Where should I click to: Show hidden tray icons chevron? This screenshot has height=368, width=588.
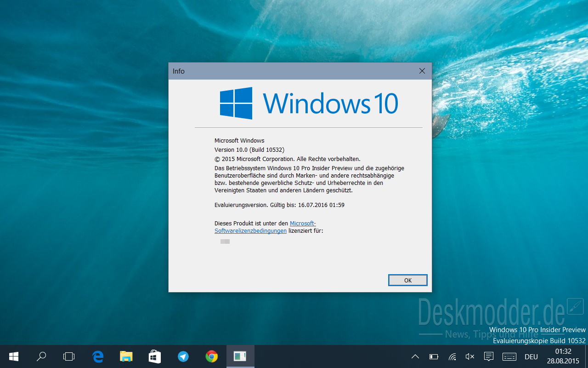pos(415,356)
